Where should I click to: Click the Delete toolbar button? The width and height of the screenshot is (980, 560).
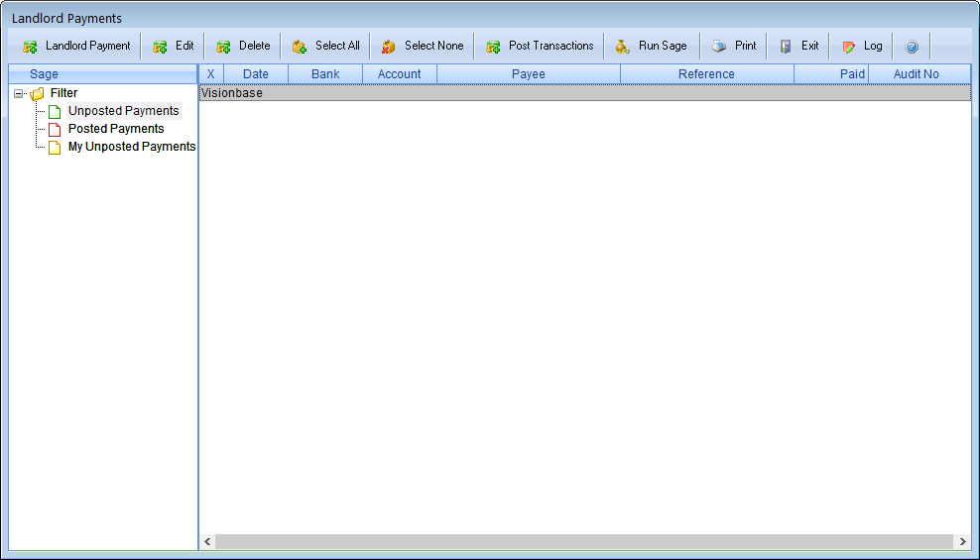[x=242, y=47]
